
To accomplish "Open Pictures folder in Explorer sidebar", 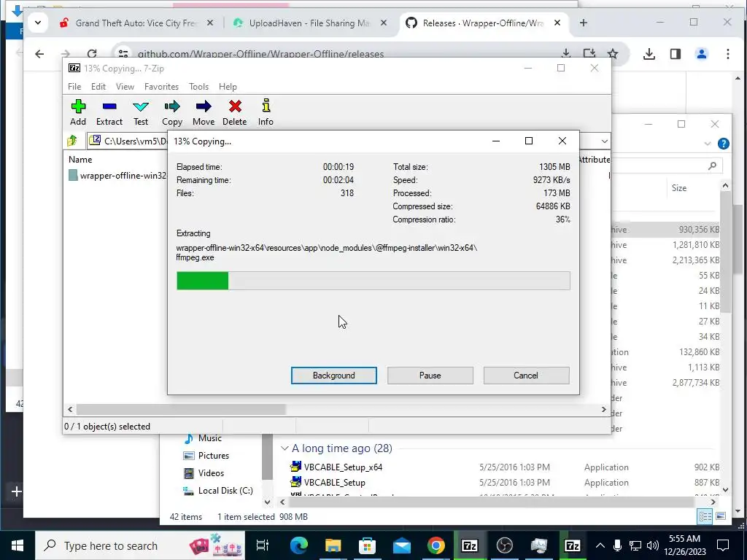I will 214,456.
